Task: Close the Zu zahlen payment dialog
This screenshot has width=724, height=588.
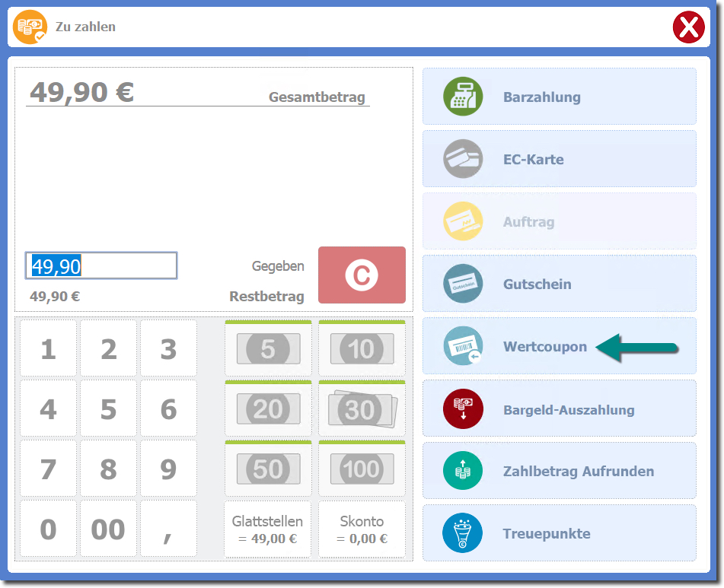Action: (x=688, y=28)
